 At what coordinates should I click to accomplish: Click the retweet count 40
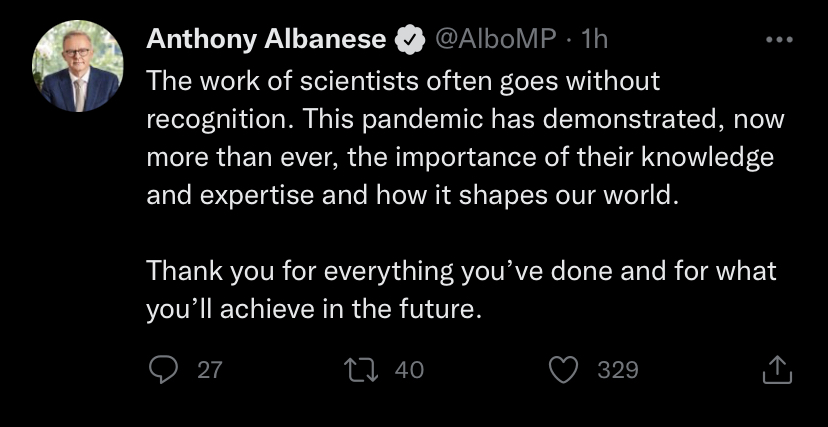click(x=410, y=370)
